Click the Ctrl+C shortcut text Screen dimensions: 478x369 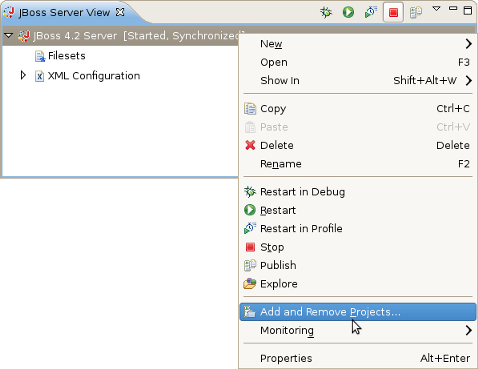tap(453, 109)
